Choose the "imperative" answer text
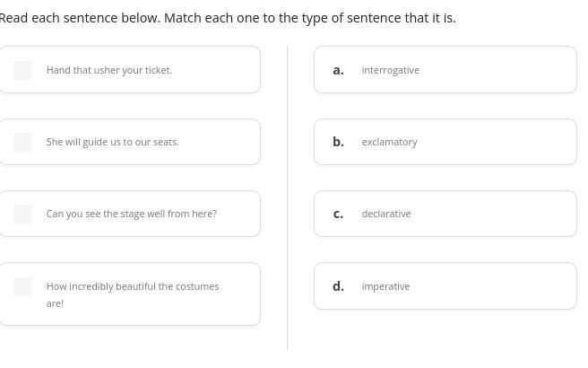The image size is (588, 368). coord(386,286)
